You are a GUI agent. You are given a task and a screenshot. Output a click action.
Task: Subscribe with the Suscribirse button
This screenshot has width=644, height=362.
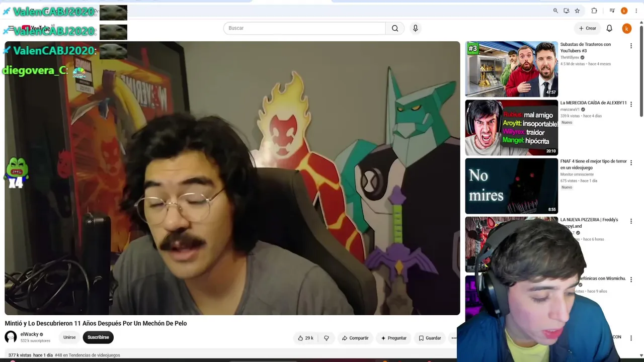point(98,337)
